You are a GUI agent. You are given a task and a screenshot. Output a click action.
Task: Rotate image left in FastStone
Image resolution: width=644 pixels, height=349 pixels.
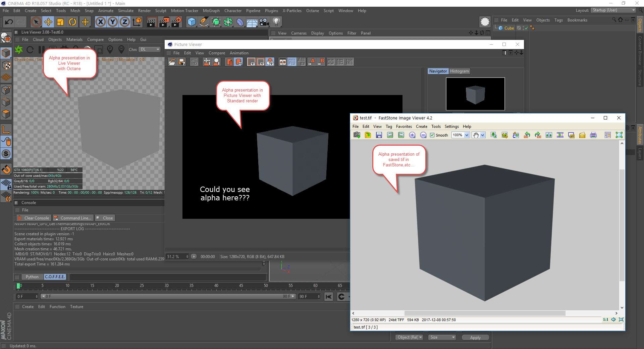[x=527, y=135]
